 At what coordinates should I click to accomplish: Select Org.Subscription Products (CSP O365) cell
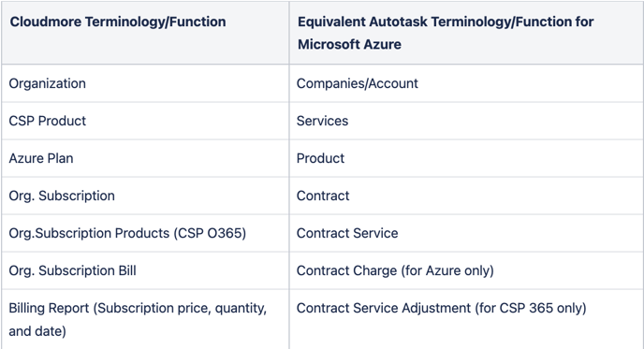[145, 233]
